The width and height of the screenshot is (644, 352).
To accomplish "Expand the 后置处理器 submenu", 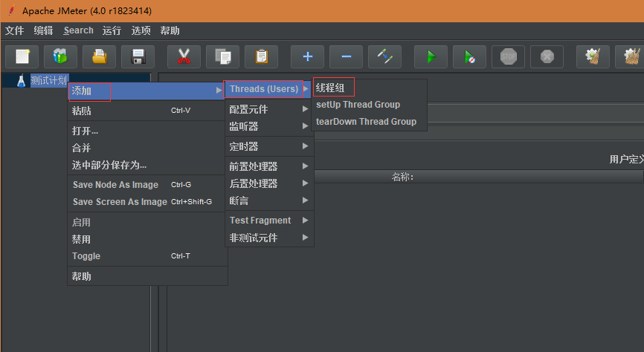I will [x=268, y=183].
